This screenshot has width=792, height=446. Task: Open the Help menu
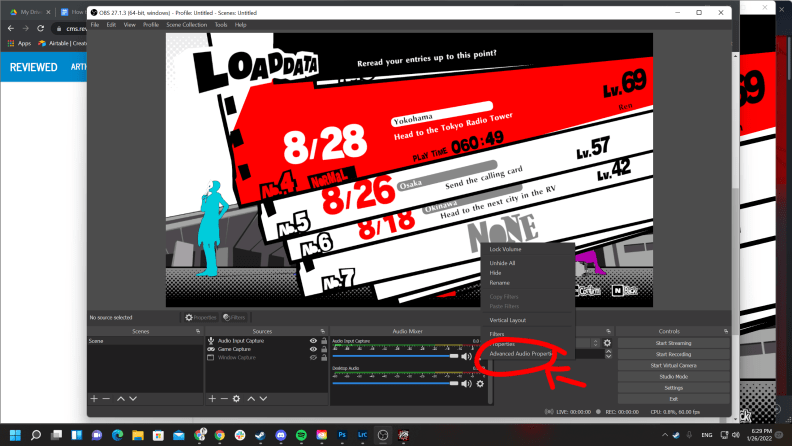(x=240, y=25)
